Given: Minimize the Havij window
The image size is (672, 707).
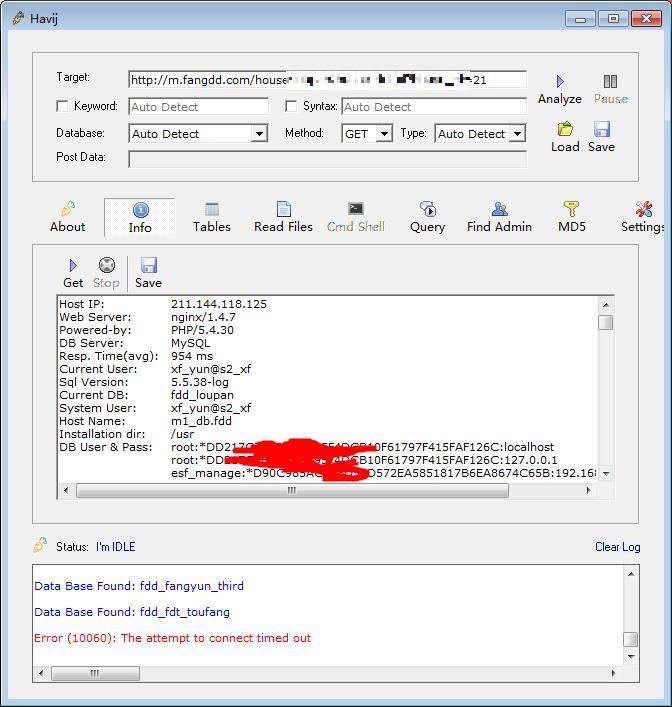Looking at the screenshot, I should [x=580, y=19].
